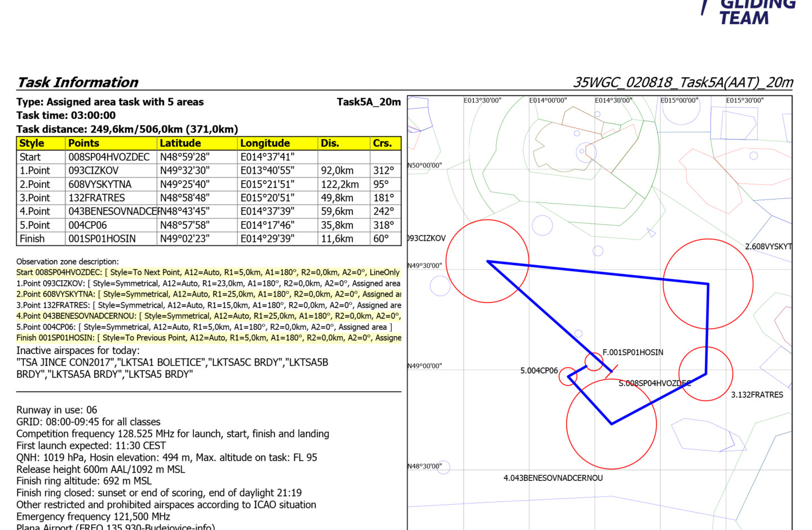
Task: Click the Task Information heading
Action: click(78, 82)
